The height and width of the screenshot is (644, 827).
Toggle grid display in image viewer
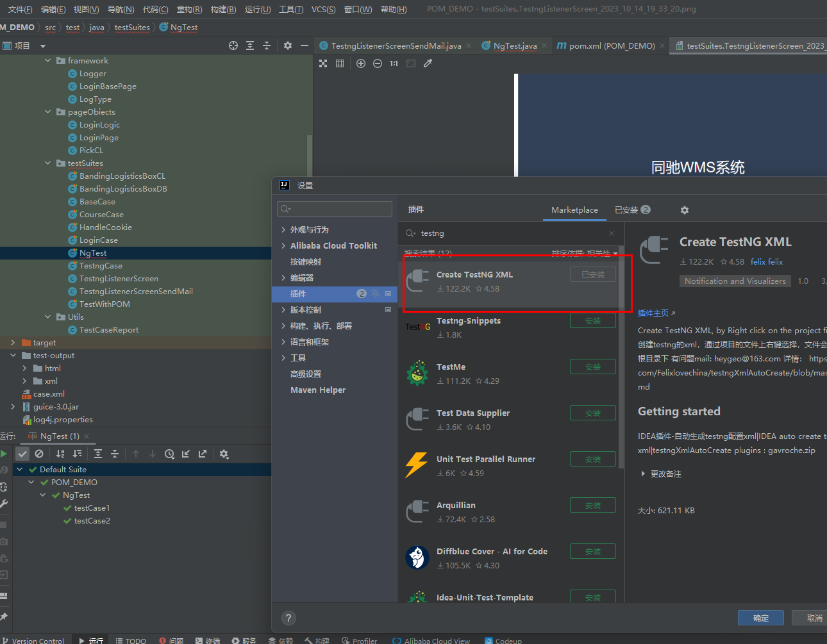(x=340, y=63)
